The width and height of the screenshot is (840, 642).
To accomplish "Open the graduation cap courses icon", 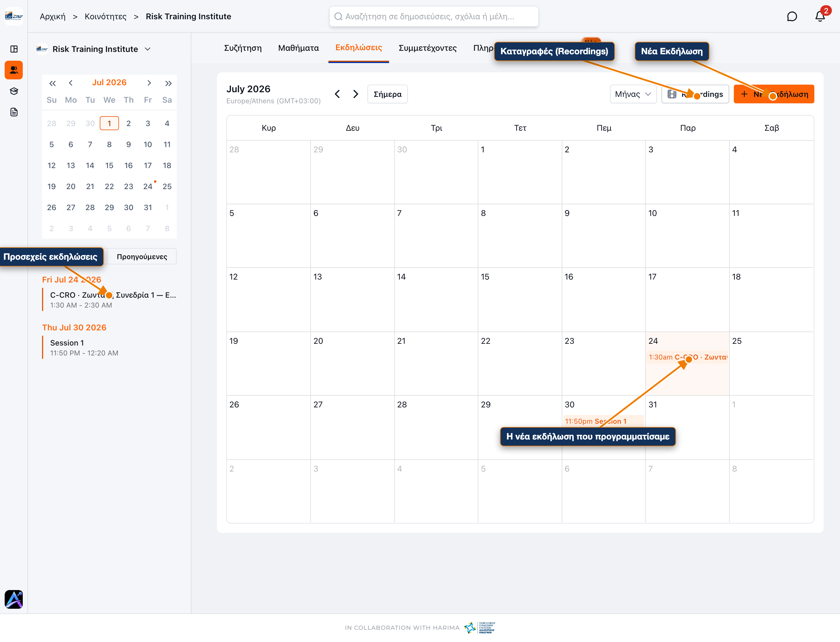I will 14,91.
